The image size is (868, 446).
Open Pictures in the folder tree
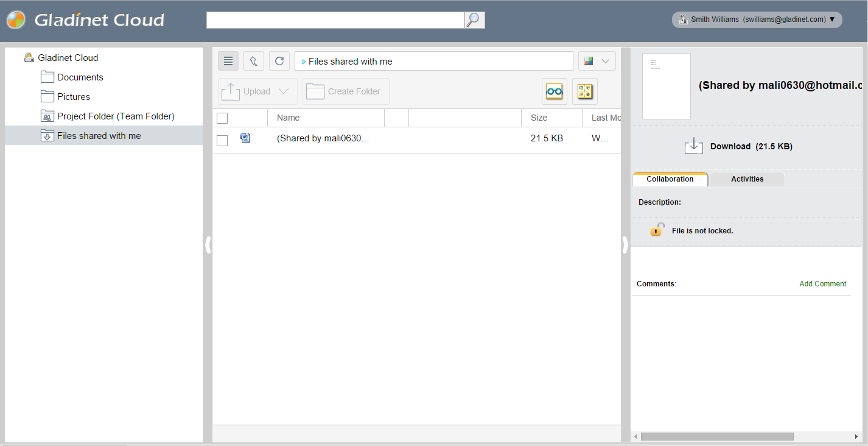coord(74,97)
